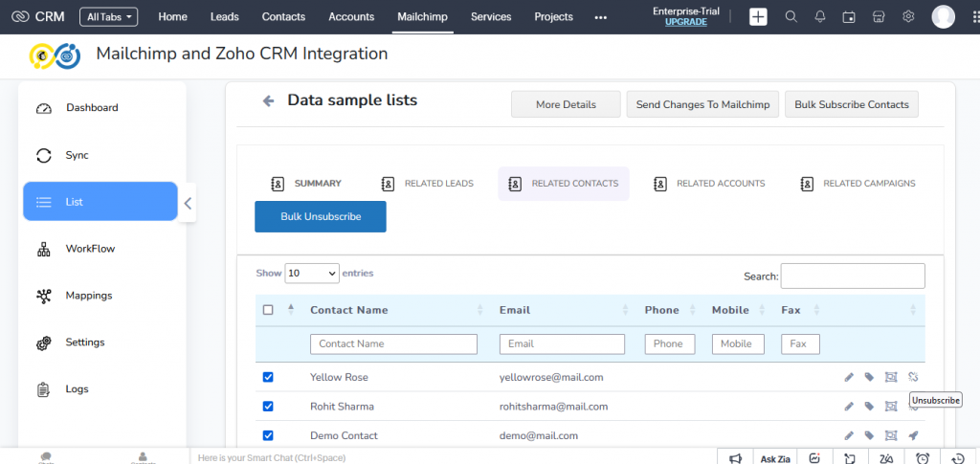Click the group frame icon for Yellow Rose

coord(891,377)
